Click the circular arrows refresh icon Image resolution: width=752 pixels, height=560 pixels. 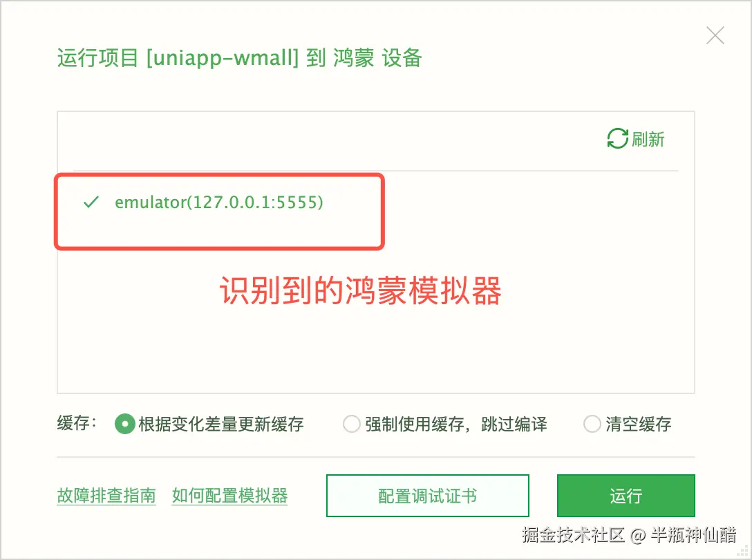(617, 139)
